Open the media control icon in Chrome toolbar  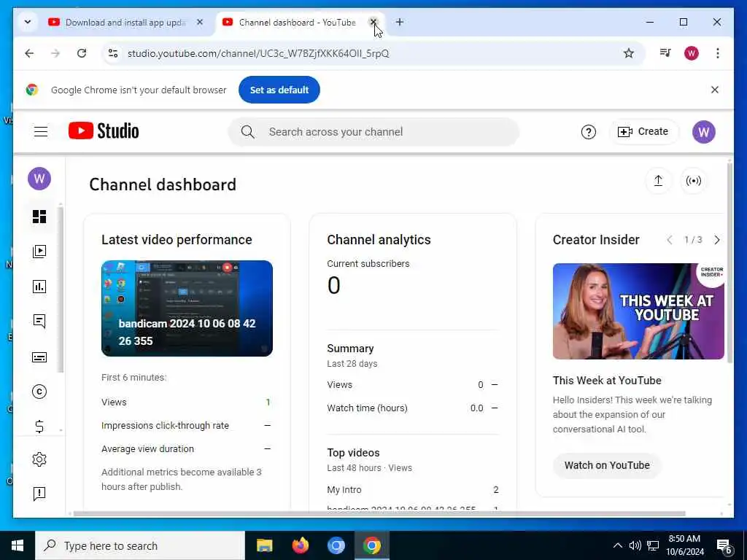tap(665, 53)
